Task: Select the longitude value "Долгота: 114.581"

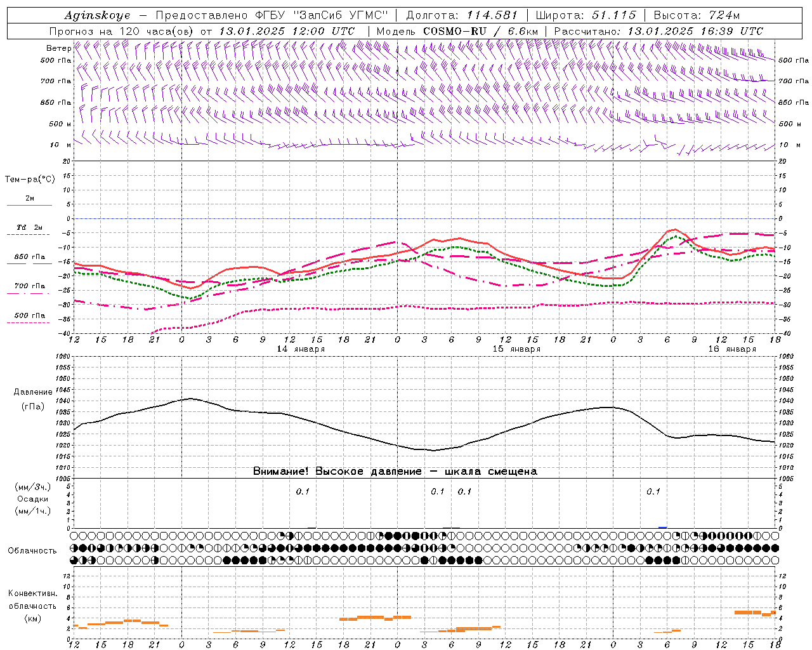Action: coord(462,15)
